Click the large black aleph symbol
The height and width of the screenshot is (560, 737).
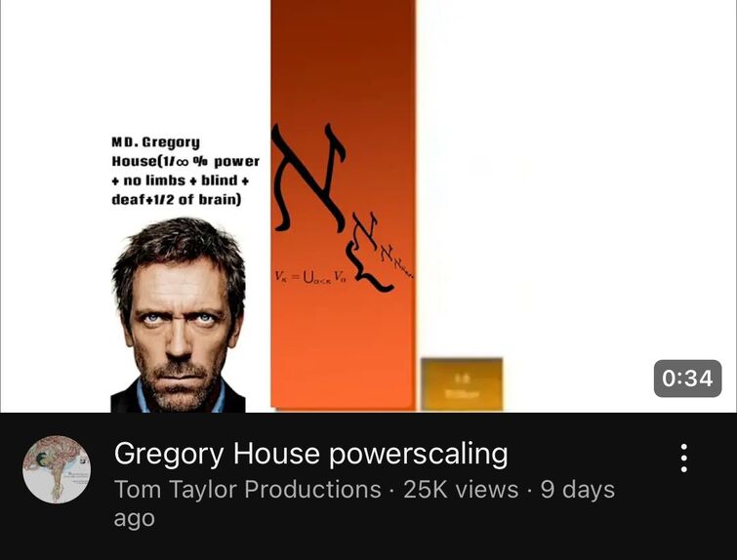point(310,178)
